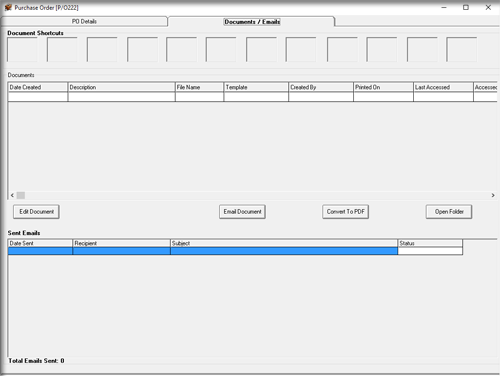Click the horizontal scrollbar thumb in Documents
The image size is (500, 376).
point(21,195)
